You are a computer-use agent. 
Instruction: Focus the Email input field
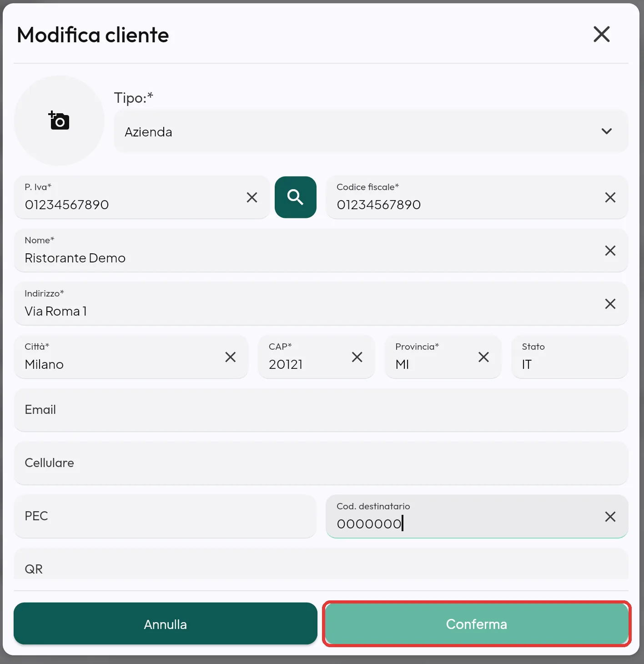321,410
